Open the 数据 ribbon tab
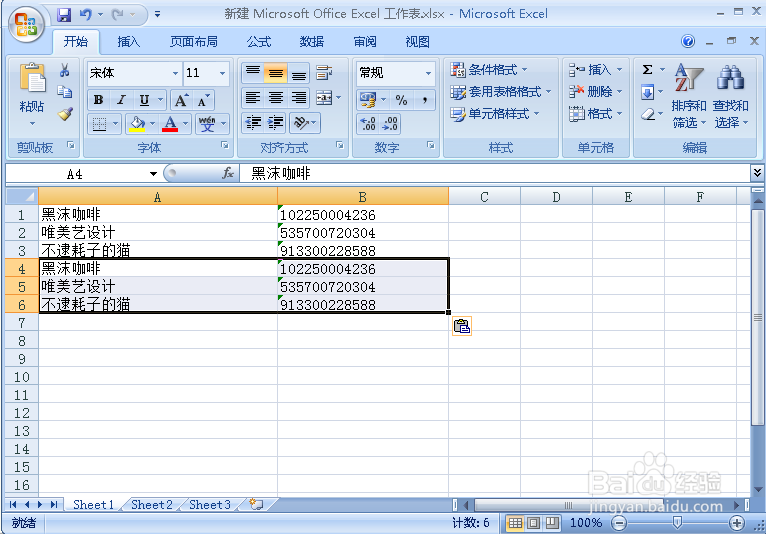Viewport: 766px width, 534px height. [x=312, y=42]
